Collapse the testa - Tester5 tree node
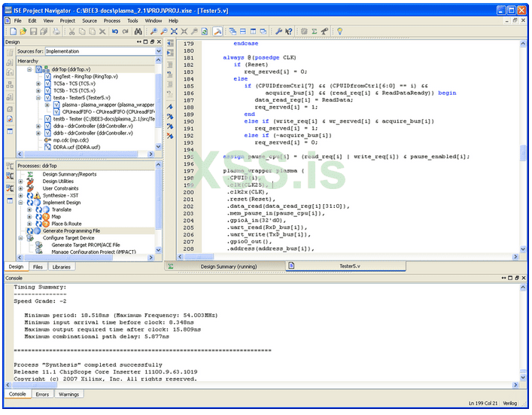Image resolution: width=532 pixels, height=415 pixels. [38, 98]
